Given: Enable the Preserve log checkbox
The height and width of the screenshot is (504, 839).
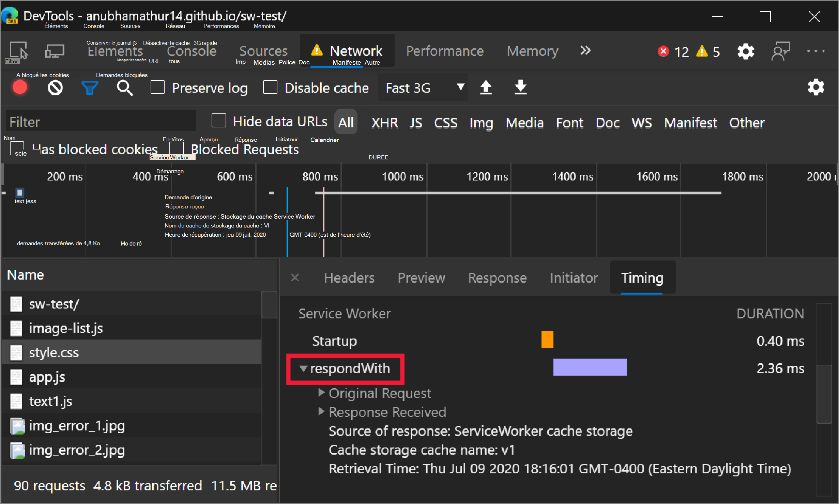Looking at the screenshot, I should tap(158, 87).
